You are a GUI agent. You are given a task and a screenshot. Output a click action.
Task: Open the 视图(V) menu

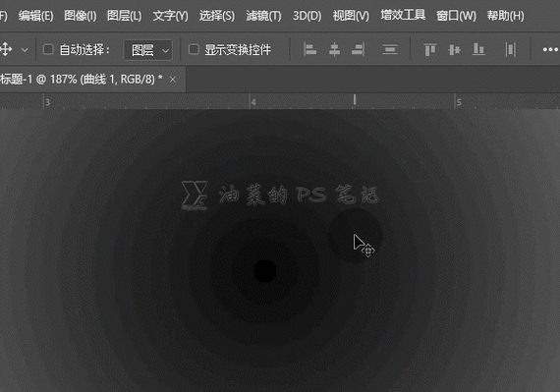pos(351,16)
